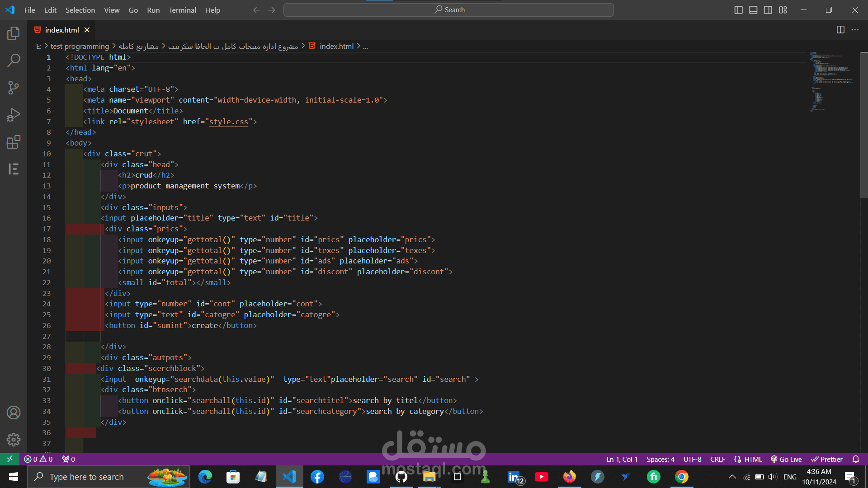Open the Source Control view
This screenshot has height=488, width=868.
[14, 87]
